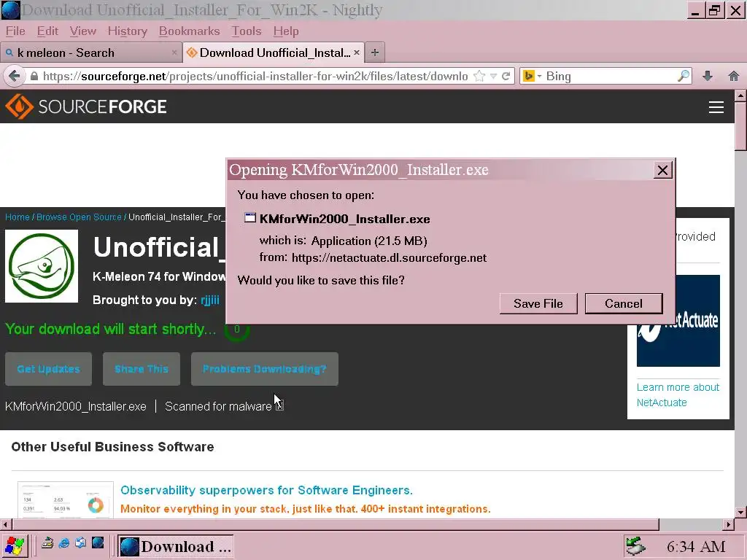Switch to the 'k meleon - Search' tab

pos(91,52)
